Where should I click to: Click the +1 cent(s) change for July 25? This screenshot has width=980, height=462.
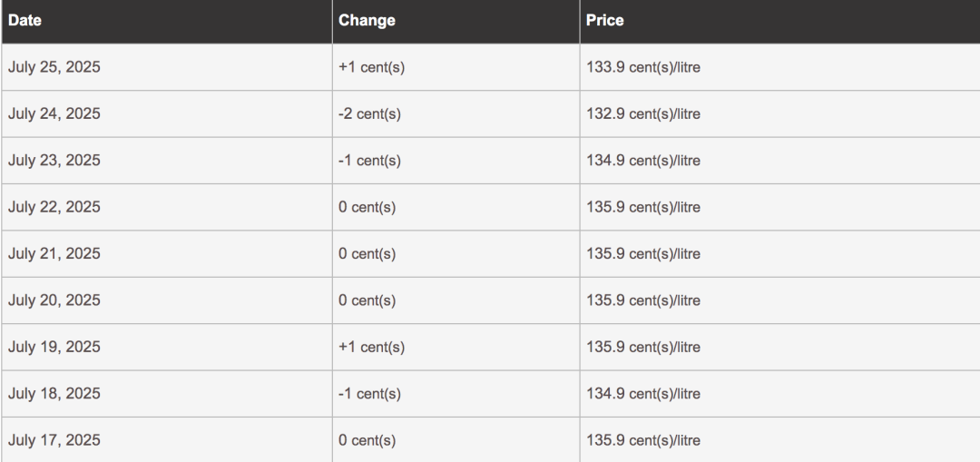371,67
